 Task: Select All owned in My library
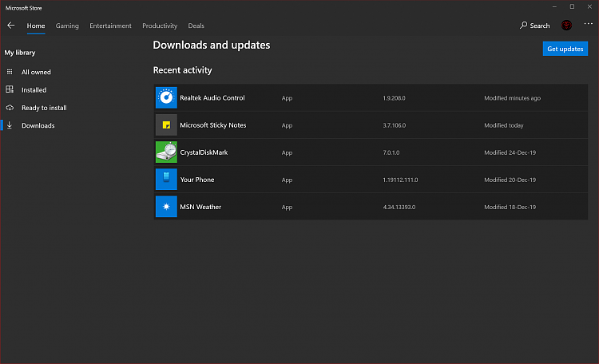(36, 72)
